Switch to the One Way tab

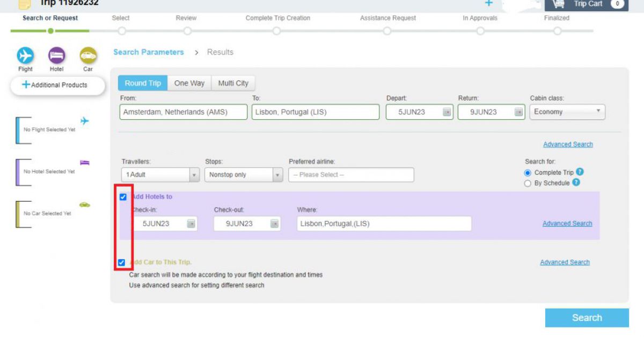[189, 83]
